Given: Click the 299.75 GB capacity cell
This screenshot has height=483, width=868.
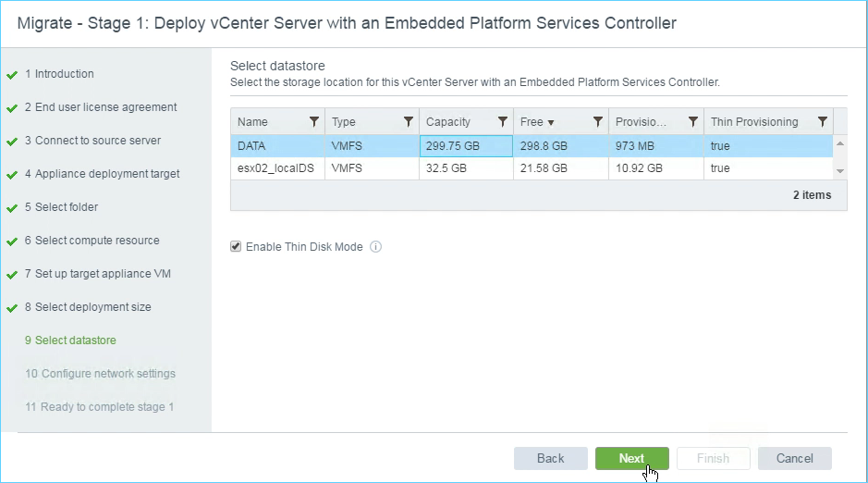Looking at the screenshot, I should pos(466,145).
